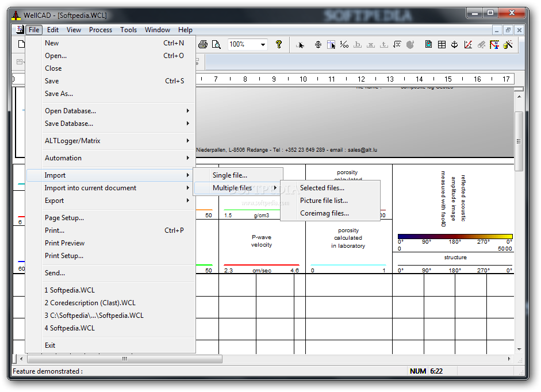Open the View menu
541x392 pixels.
coord(74,30)
